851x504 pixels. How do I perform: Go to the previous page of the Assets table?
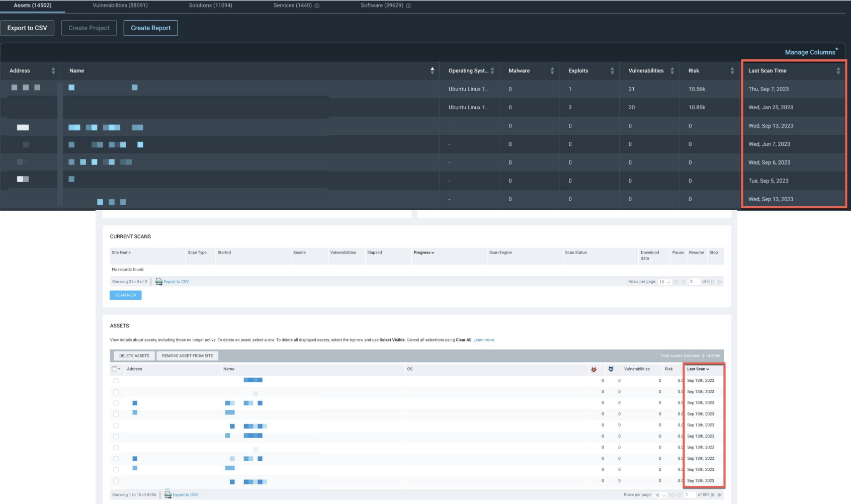coord(678,494)
